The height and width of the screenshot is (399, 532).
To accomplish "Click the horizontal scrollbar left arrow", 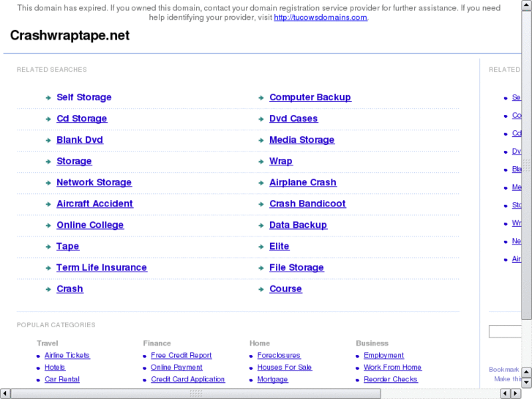I will tap(4, 394).
